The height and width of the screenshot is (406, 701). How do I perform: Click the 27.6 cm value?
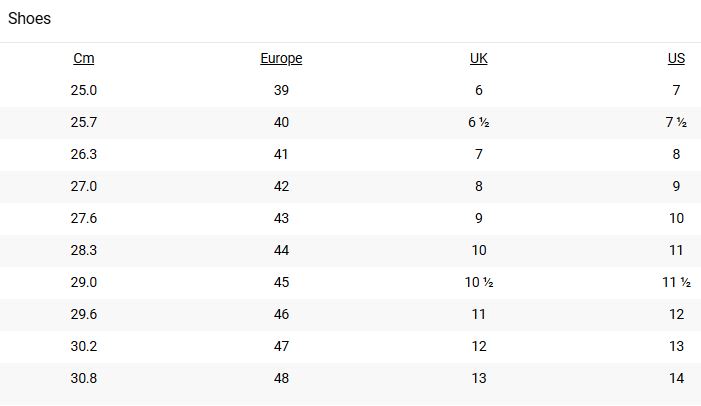[x=84, y=218]
